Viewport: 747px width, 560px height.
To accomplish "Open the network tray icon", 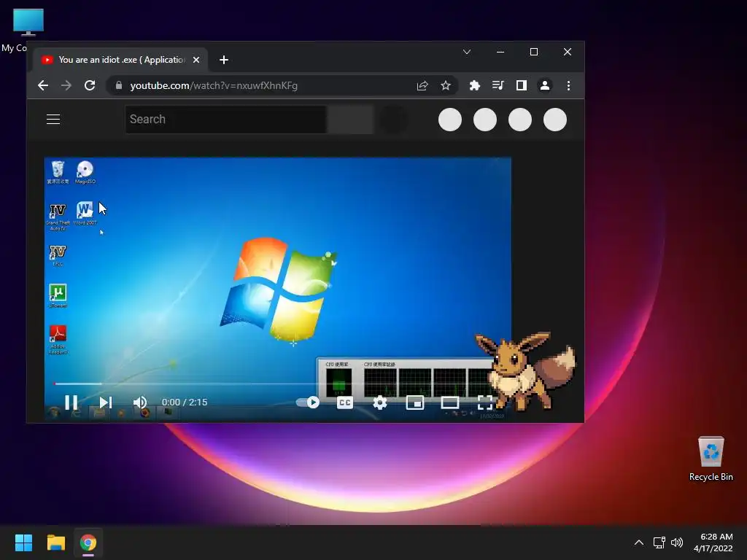I will (659, 542).
